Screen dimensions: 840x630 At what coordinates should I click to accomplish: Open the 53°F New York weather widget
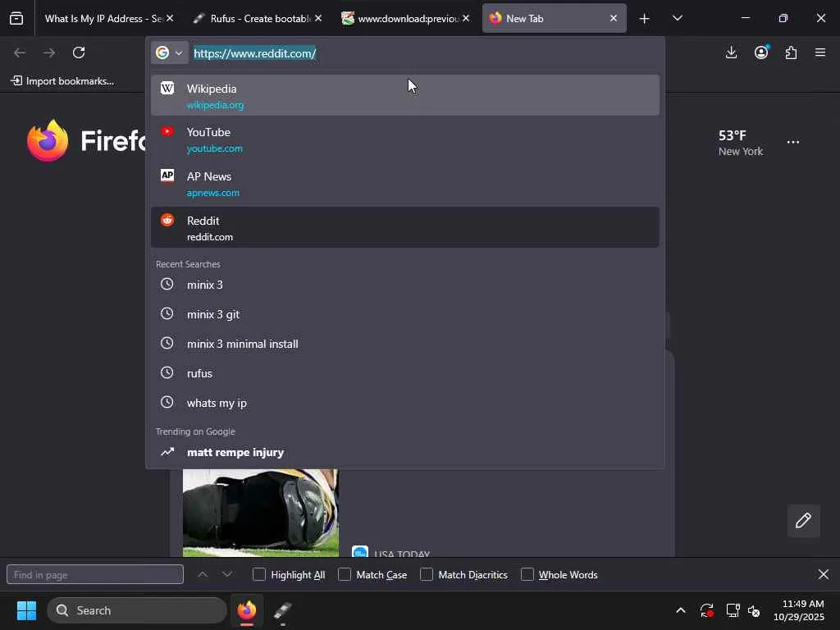741,143
